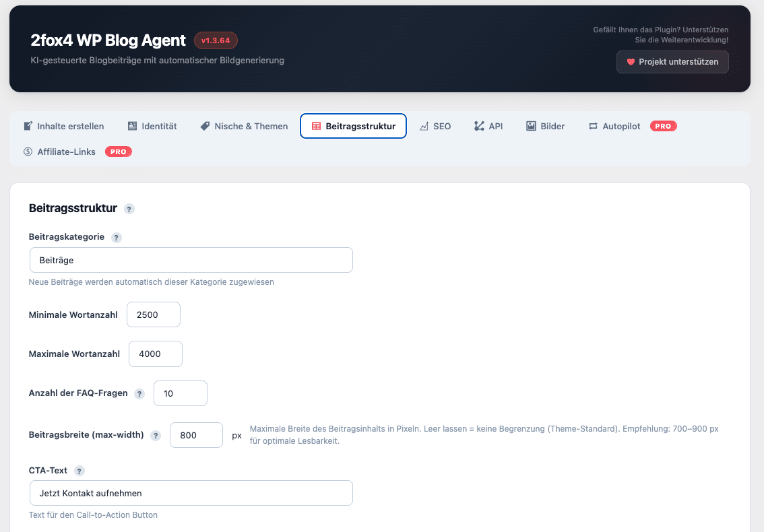Open the help tooltip next to Beitragsstruktur heading
764x532 pixels.
(x=129, y=209)
